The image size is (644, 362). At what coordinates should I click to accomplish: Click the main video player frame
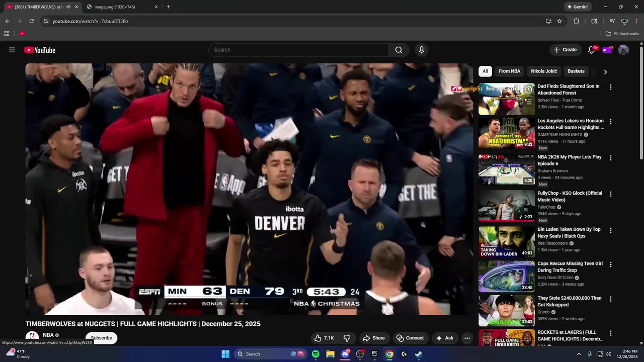249,189
